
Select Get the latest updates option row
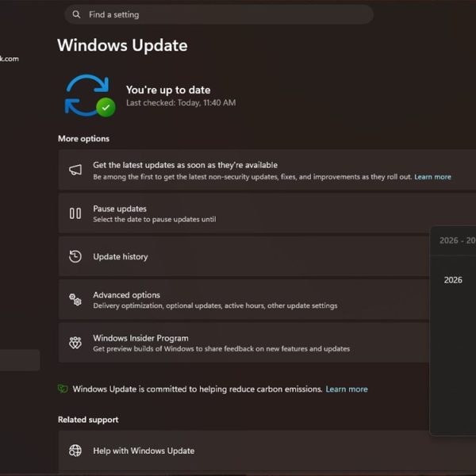[x=267, y=170]
